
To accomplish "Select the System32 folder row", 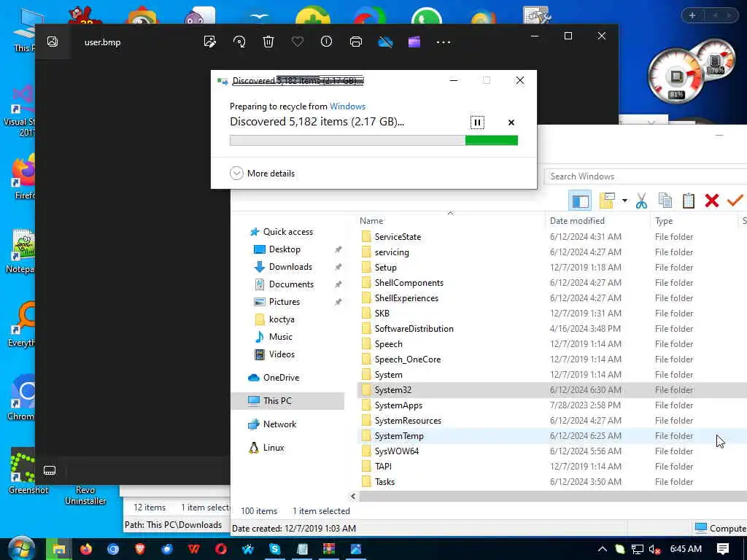I will pos(551,390).
